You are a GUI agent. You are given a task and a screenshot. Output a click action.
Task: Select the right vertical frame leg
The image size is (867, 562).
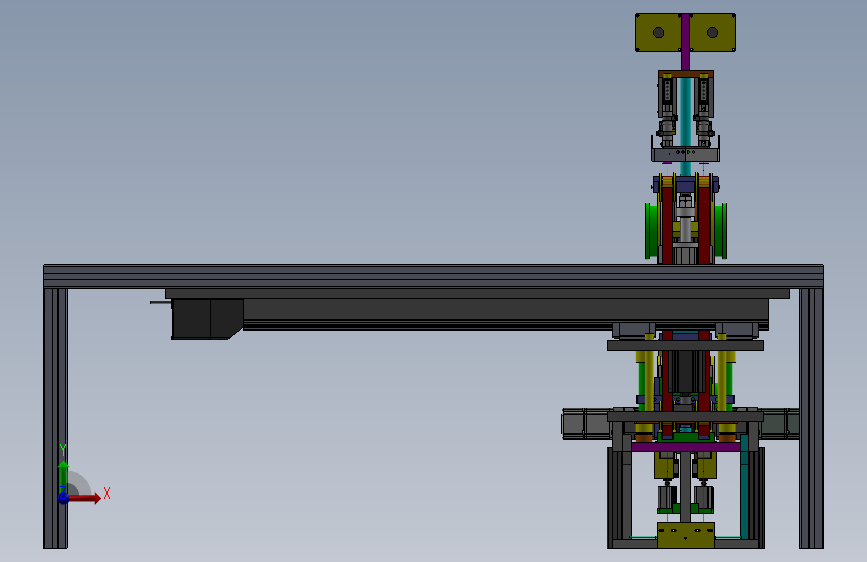[811, 418]
